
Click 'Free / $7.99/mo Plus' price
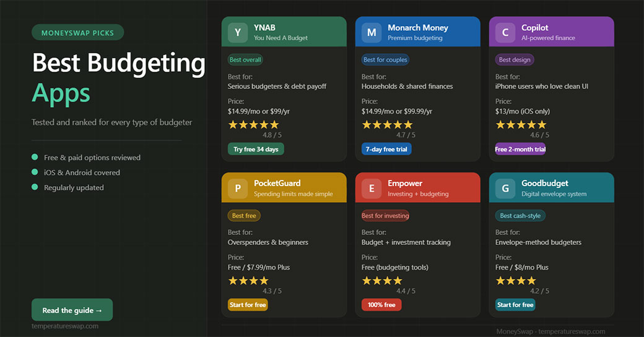(259, 267)
